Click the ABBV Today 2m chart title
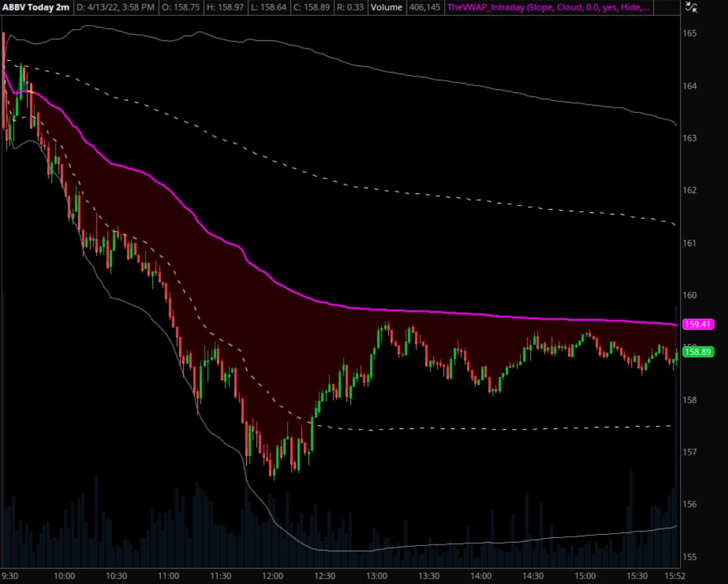 pos(36,7)
